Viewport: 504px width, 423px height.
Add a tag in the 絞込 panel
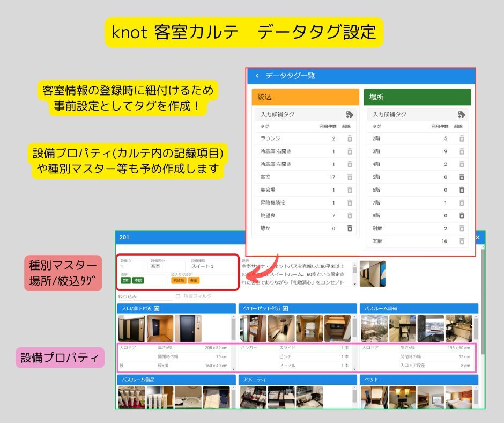point(350,114)
